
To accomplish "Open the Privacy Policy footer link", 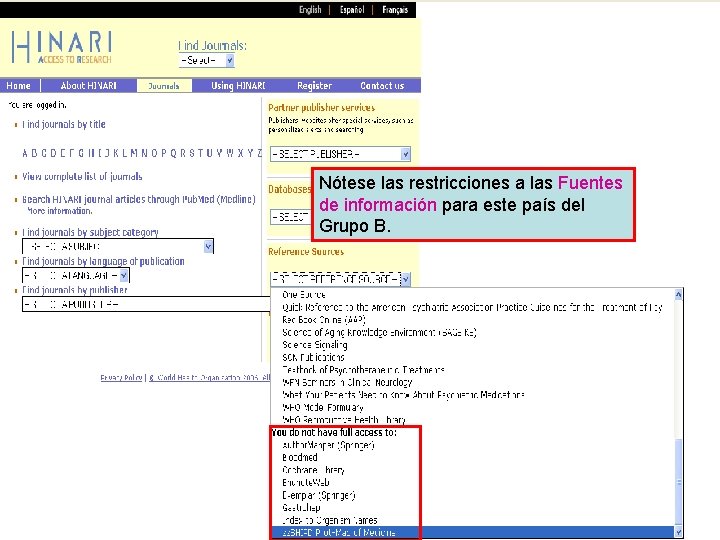I will coord(121,377).
